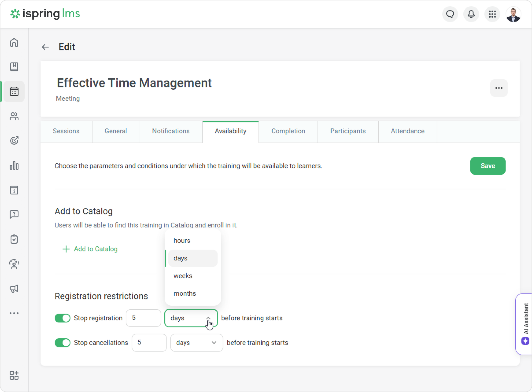Screen dimensions: 532x392
Task: Open the apps grid icon
Action: point(492,14)
